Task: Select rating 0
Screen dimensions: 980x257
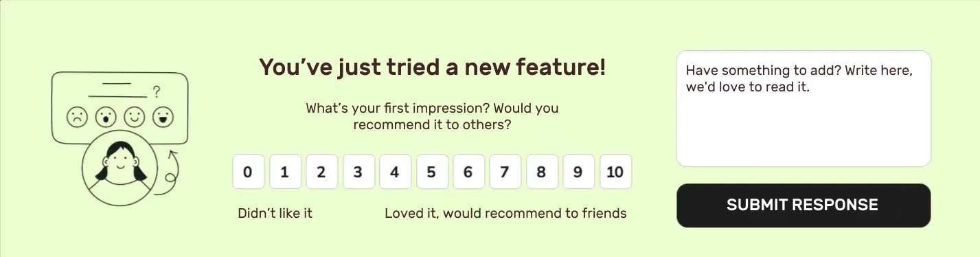Action: point(248,172)
